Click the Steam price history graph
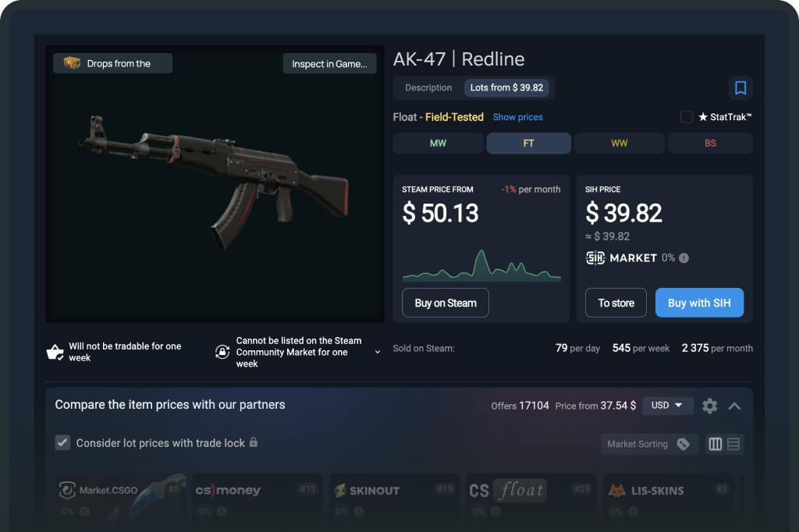Viewport: 799px width, 532px height. click(481, 265)
